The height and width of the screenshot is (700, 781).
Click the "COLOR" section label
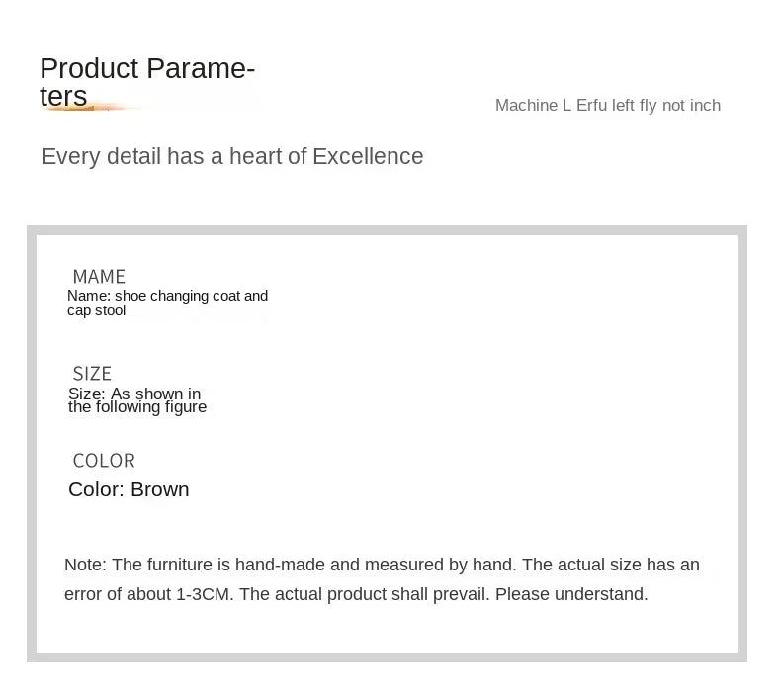coord(104,461)
